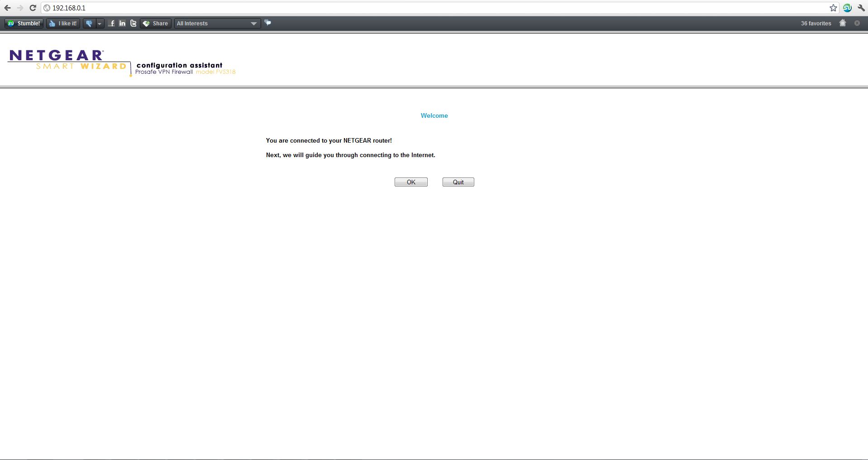
Task: Expand the dislike options dropdown arrow
Action: 100,23
